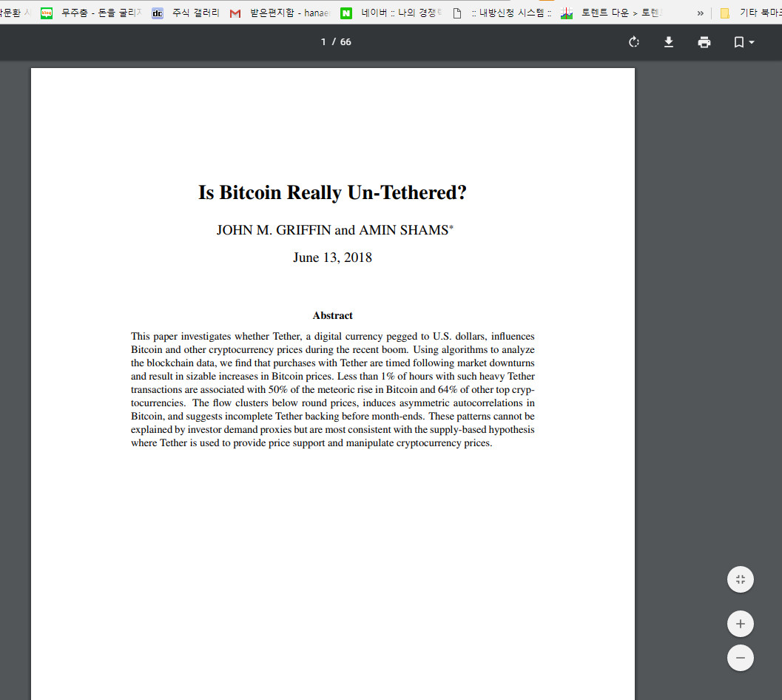Expand the hidden bookmarks chevron

coord(700,13)
